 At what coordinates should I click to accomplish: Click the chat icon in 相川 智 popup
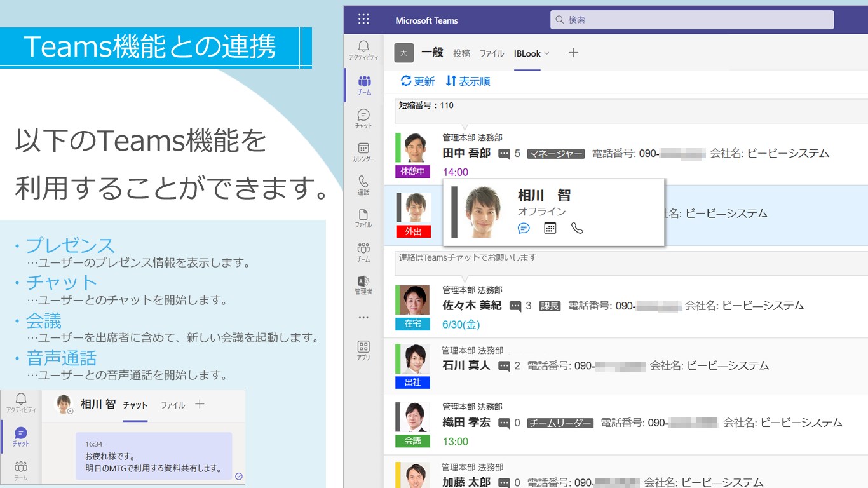(x=524, y=228)
